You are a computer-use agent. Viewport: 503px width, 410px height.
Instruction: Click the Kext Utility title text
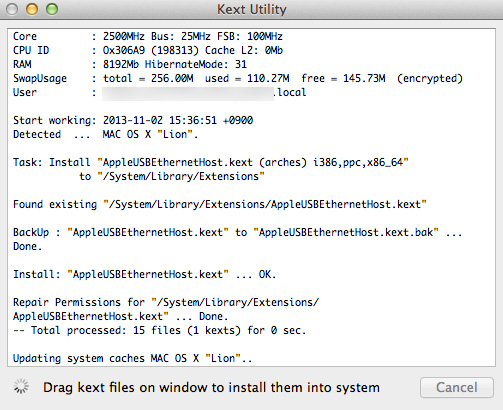(x=252, y=9)
